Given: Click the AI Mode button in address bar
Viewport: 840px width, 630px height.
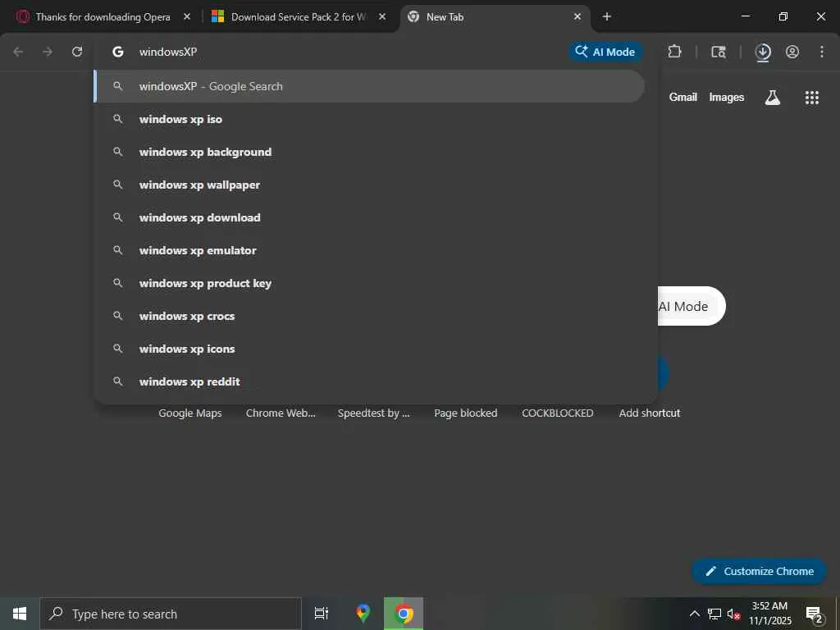Looking at the screenshot, I should [605, 52].
